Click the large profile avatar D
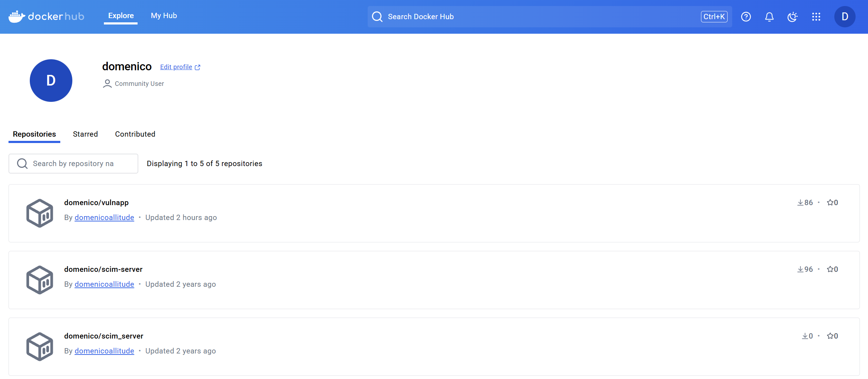Viewport: 868px width, 379px height. click(x=51, y=81)
